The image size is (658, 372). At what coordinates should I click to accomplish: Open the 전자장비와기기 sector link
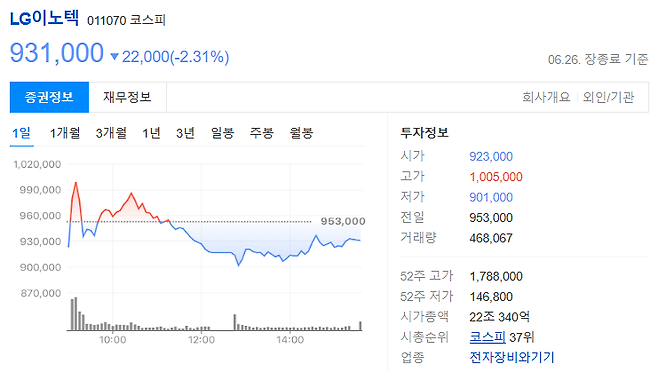(512, 357)
